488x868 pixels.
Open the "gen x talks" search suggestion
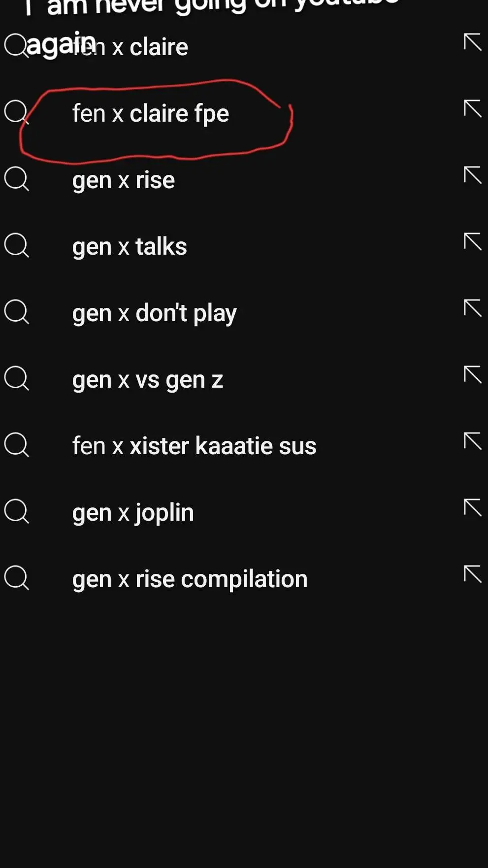click(x=130, y=247)
